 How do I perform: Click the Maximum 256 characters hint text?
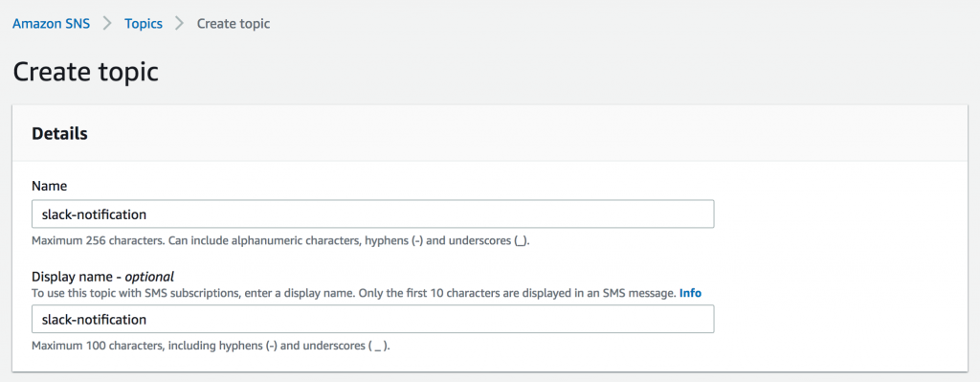coord(280,240)
